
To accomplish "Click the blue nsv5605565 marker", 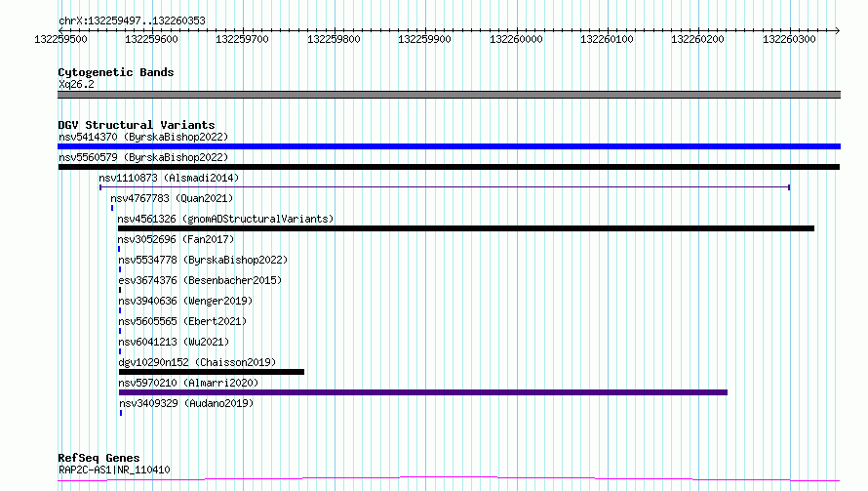I will tap(120, 331).
